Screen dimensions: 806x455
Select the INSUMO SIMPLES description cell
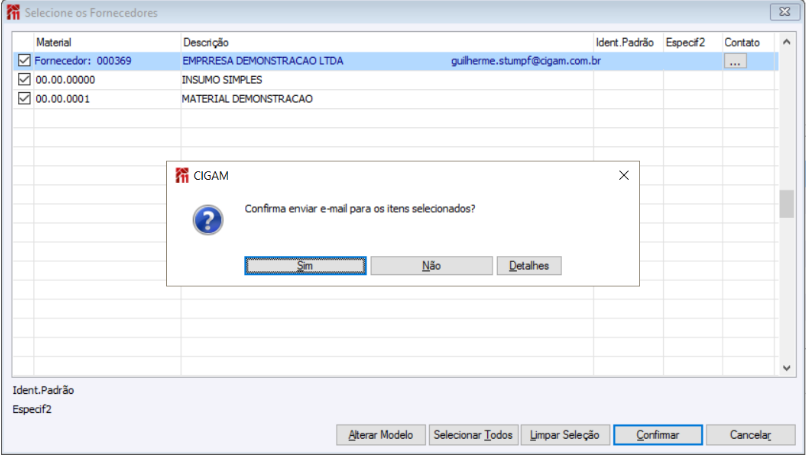coord(222,80)
